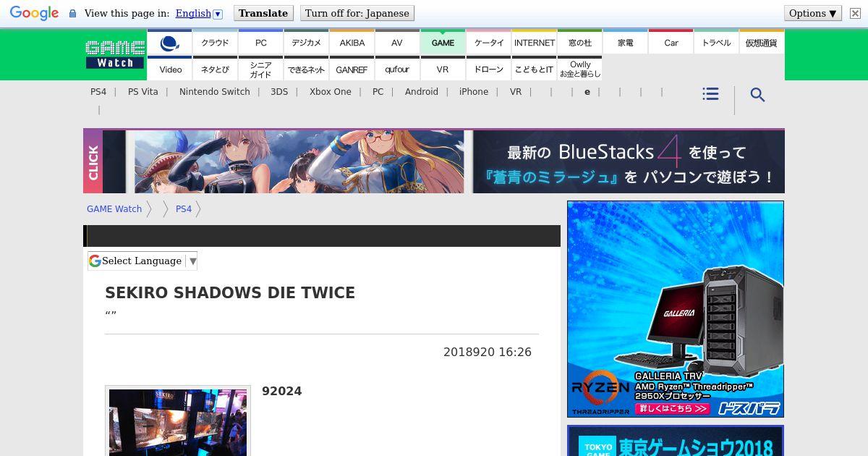This screenshot has height=456, width=868.
Task: Open the VR tab in network bar
Action: click(443, 69)
